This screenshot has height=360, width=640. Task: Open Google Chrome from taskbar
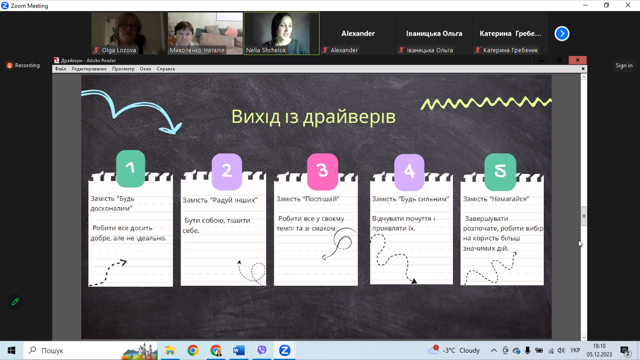tap(193, 350)
